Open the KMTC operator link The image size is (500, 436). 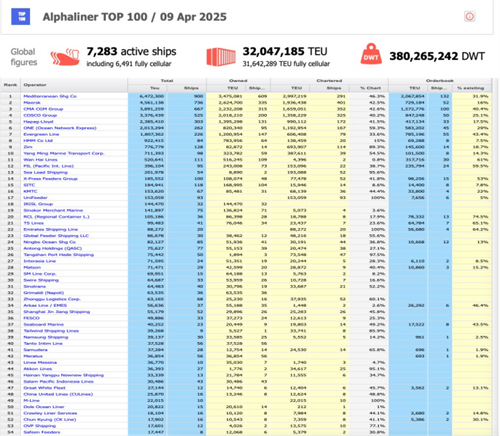pos(30,191)
